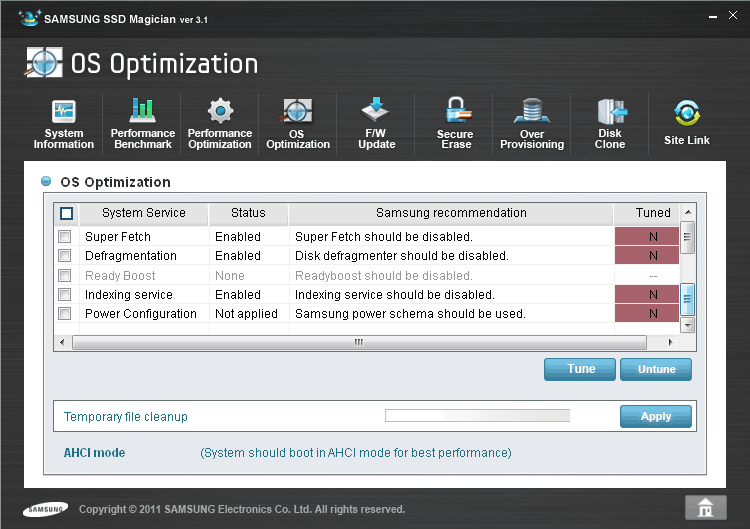Click the Tuned N cell for Super Fetch
The image size is (750, 529).
click(x=647, y=236)
